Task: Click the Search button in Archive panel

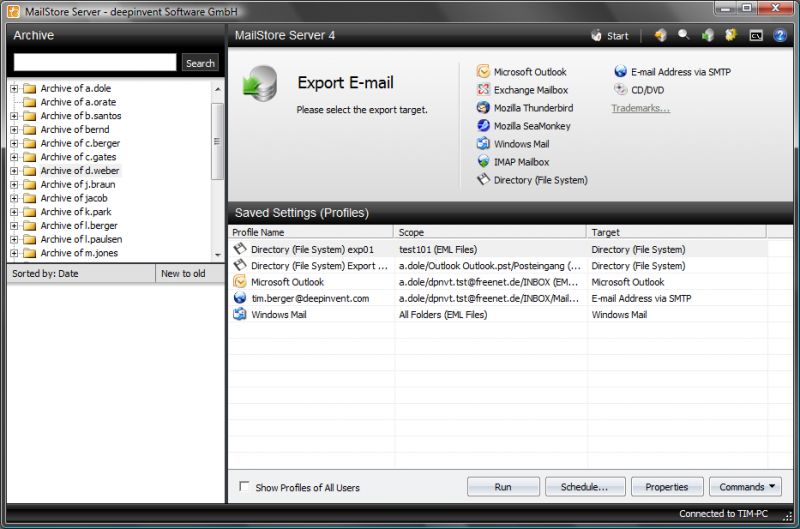Action: point(200,63)
